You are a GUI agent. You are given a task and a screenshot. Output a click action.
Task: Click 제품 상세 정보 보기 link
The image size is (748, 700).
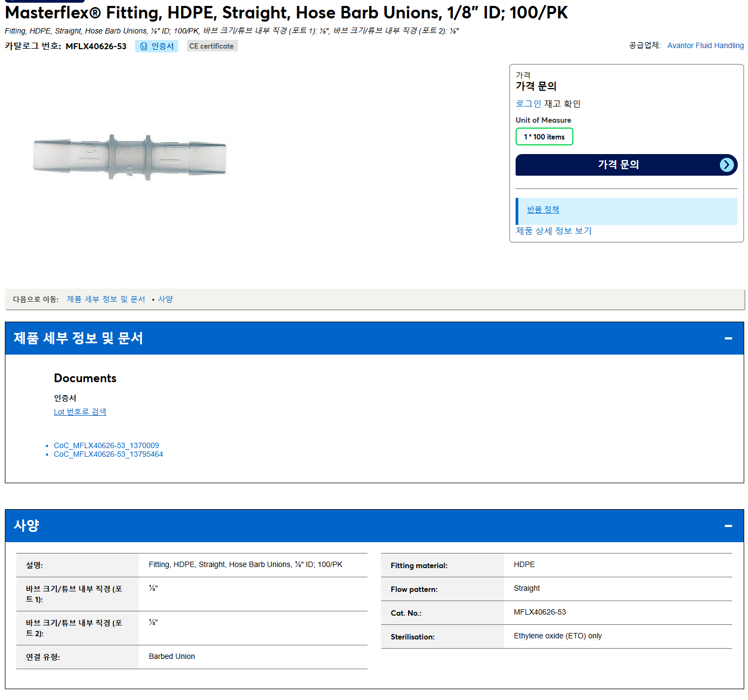[x=553, y=231]
